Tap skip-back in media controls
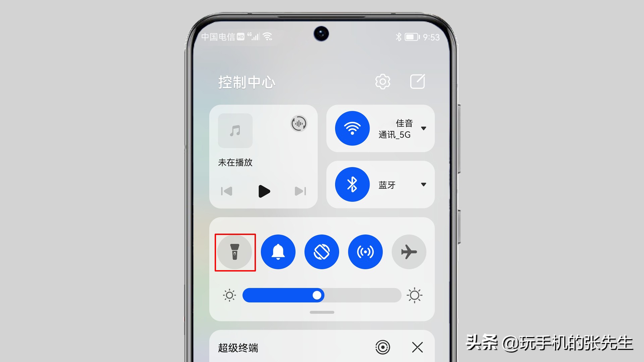644x362 pixels. click(x=226, y=191)
